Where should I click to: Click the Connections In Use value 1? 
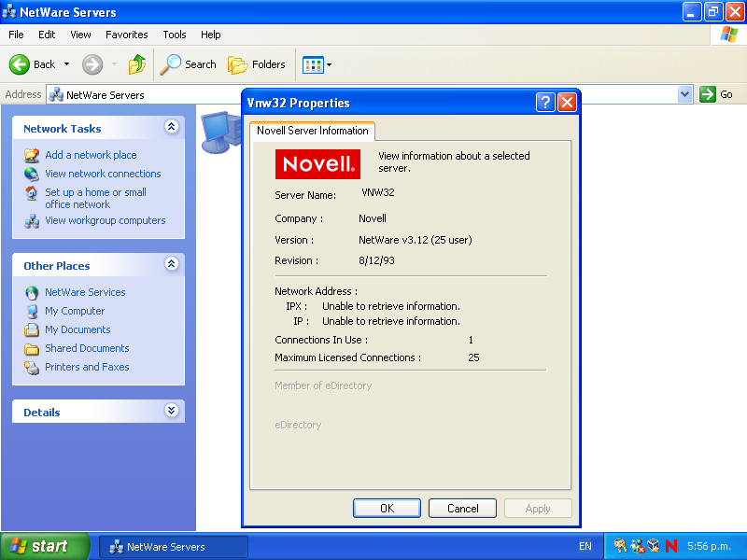(471, 340)
